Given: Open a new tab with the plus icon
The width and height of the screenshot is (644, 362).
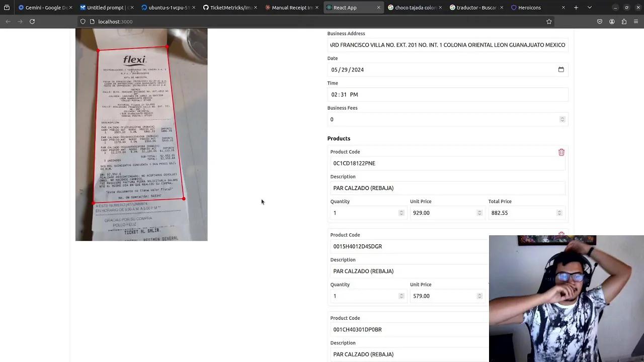Looking at the screenshot, I should pos(576,8).
